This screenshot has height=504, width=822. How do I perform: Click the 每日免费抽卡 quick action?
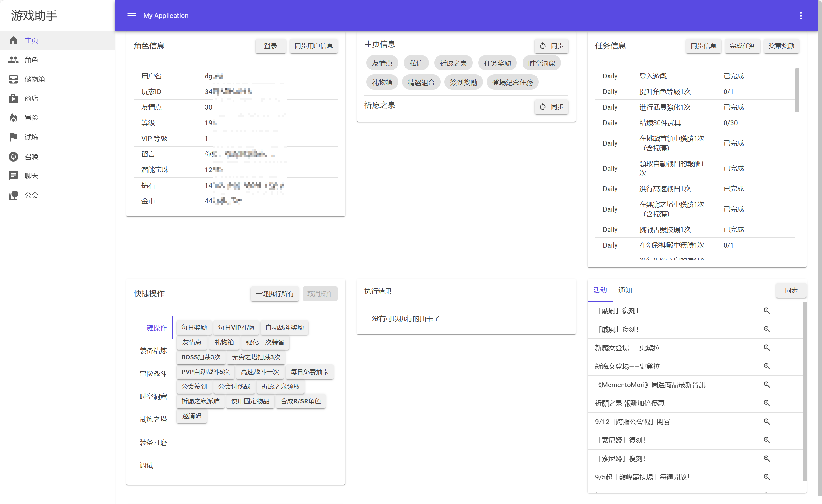(309, 371)
